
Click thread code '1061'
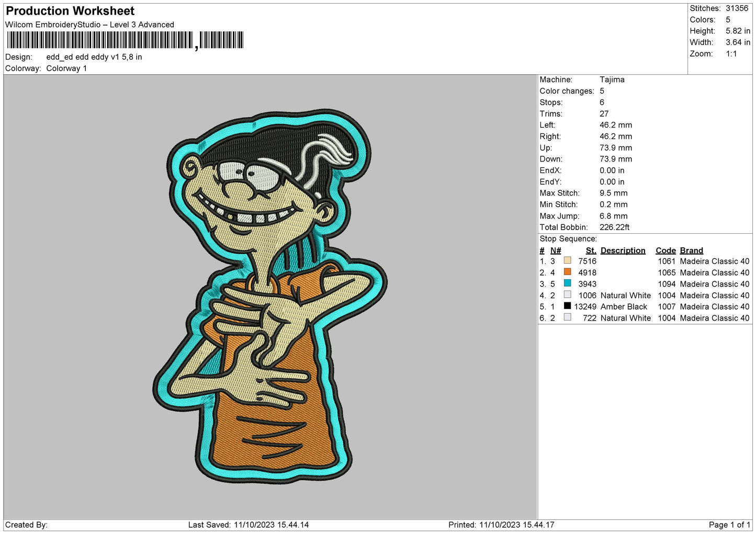(667, 262)
